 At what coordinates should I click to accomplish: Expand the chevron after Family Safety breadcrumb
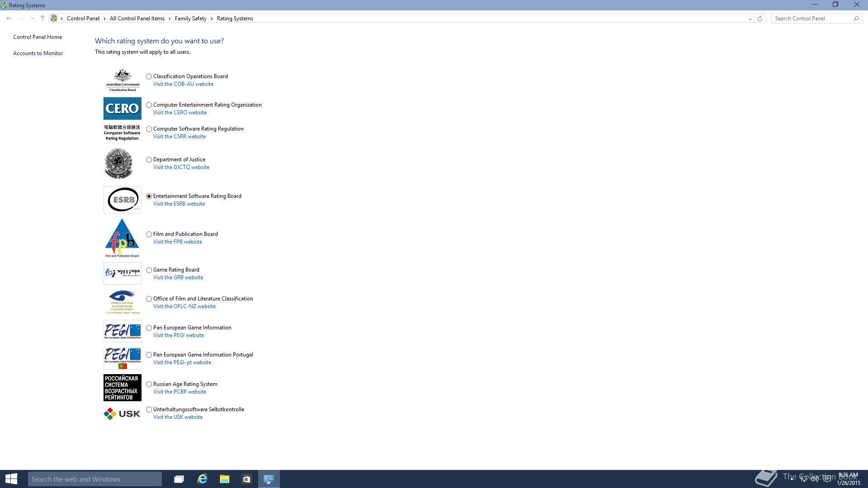coord(212,19)
